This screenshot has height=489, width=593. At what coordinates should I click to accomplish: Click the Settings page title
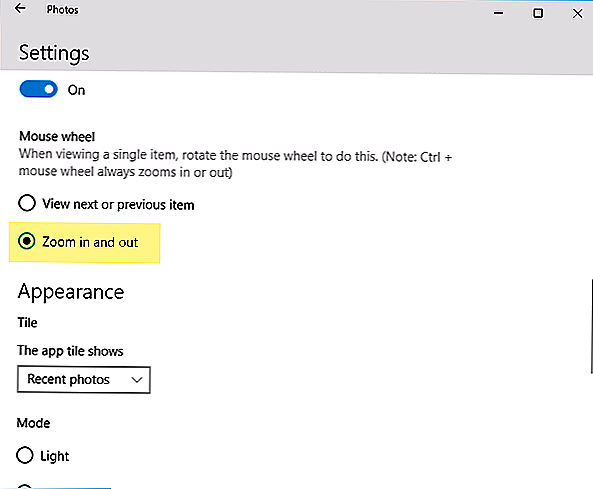pyautogui.click(x=54, y=53)
